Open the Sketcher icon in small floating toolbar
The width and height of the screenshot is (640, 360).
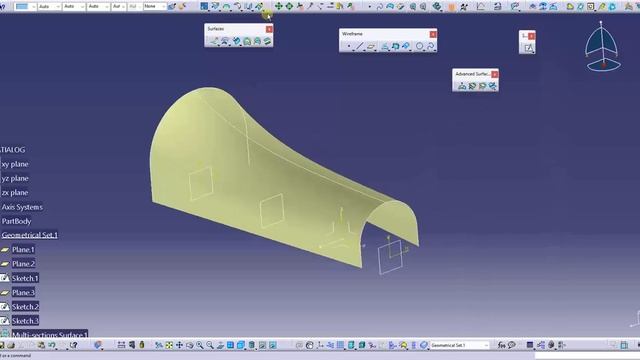point(528,48)
